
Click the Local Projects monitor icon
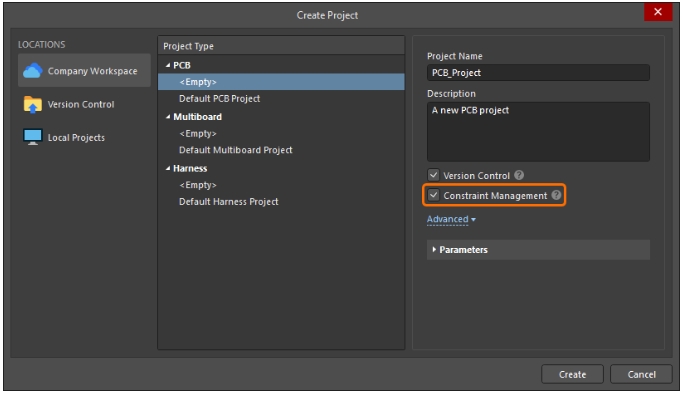[x=33, y=137]
